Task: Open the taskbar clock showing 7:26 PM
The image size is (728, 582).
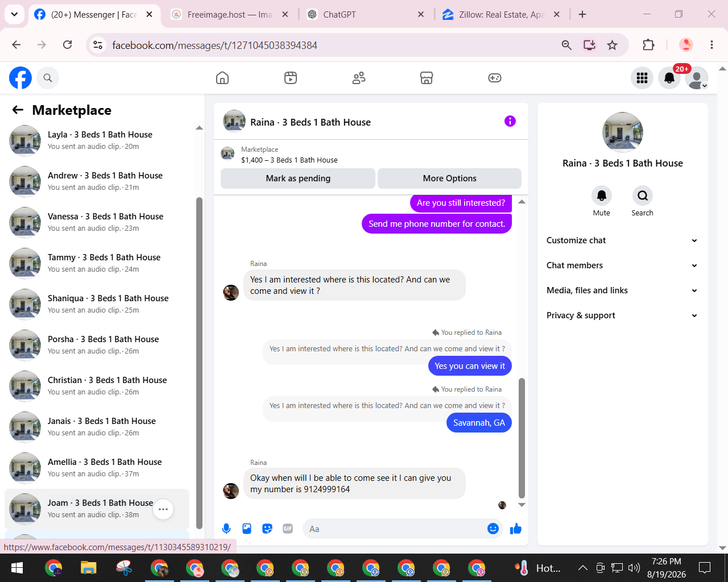Action: tap(667, 568)
